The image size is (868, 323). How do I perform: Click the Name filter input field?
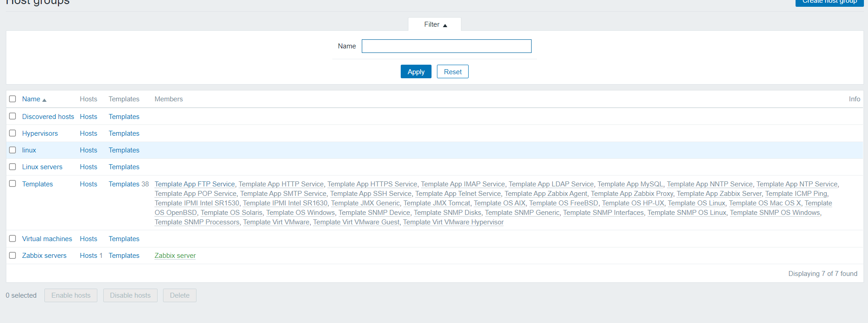click(446, 46)
